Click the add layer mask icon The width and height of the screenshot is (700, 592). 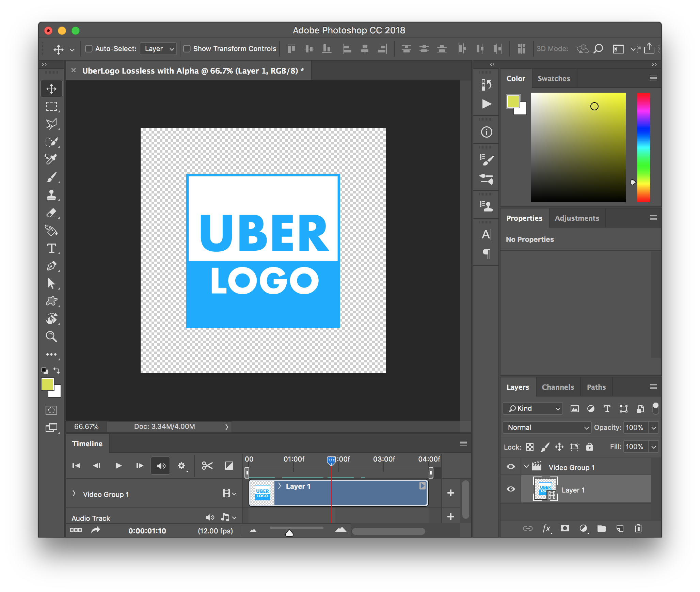pyautogui.click(x=565, y=528)
